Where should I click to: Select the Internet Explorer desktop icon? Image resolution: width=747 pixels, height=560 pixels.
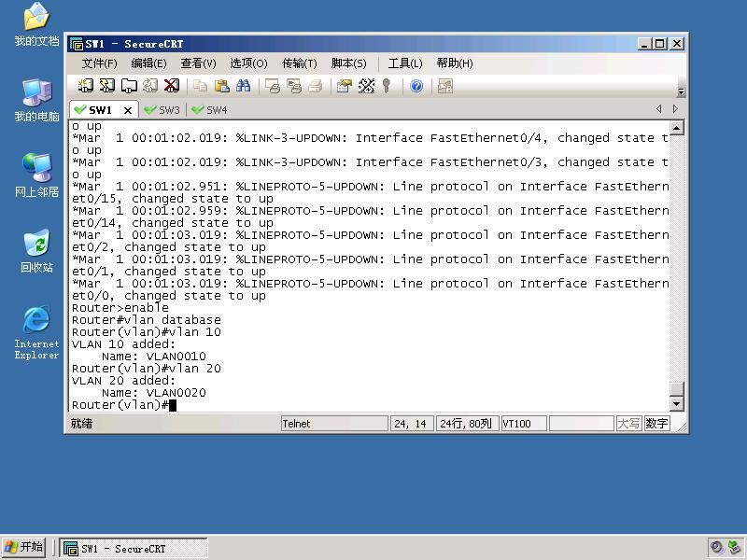36,332
